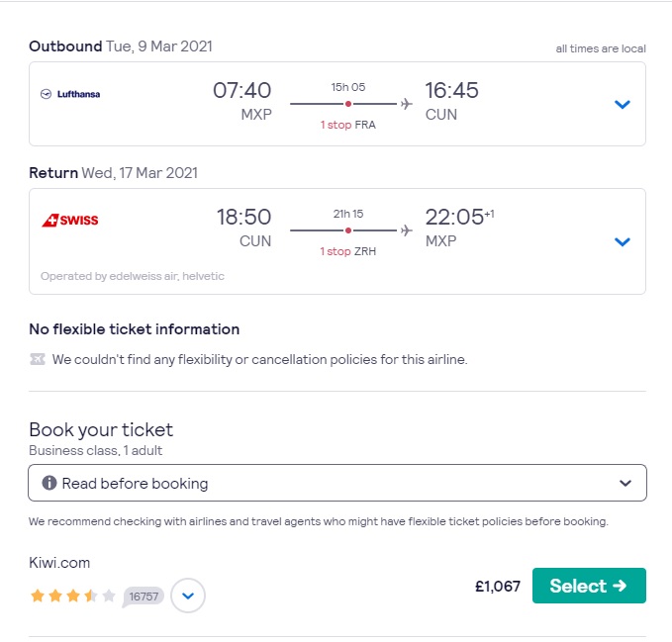672x642 pixels.
Task: Expand the outbound Lufthansa flight details
Action: coord(622,104)
